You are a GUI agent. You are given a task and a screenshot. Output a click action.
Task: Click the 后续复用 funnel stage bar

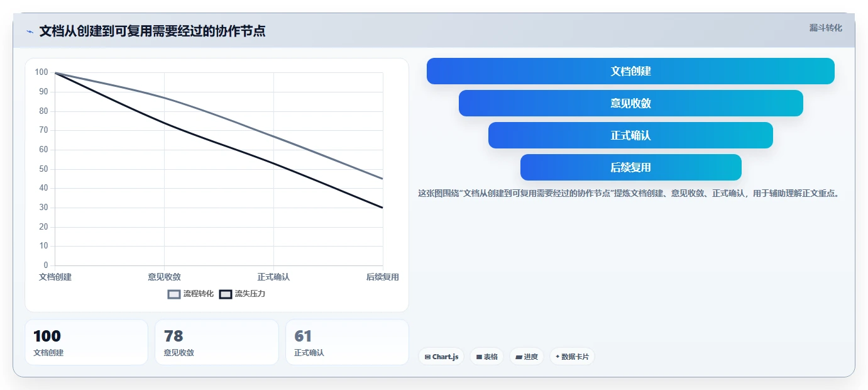630,167
